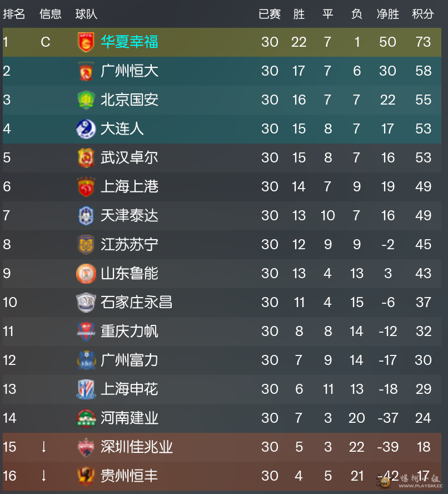
Task: Select the 重庆力帆 table row
Action: pyautogui.click(x=222, y=332)
